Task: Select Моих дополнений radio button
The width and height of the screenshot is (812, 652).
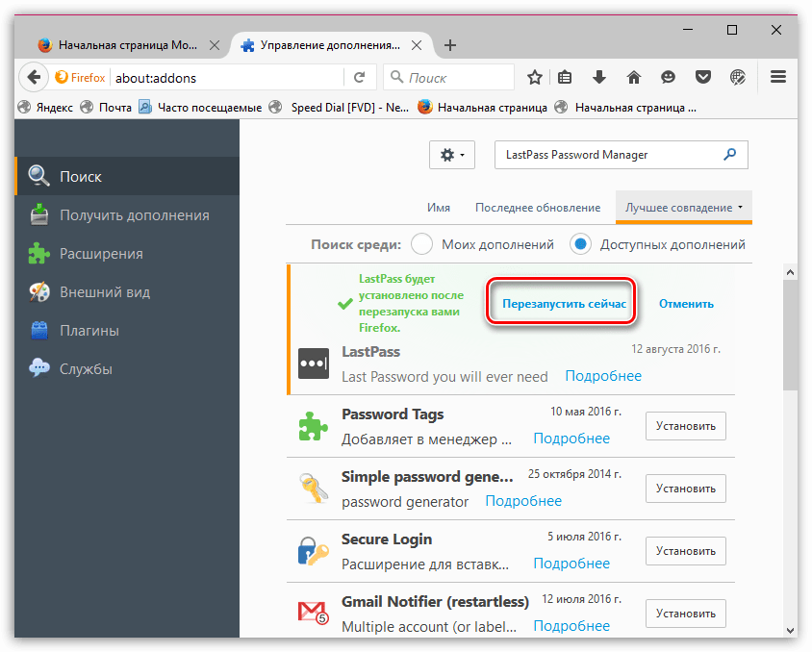Action: click(422, 243)
